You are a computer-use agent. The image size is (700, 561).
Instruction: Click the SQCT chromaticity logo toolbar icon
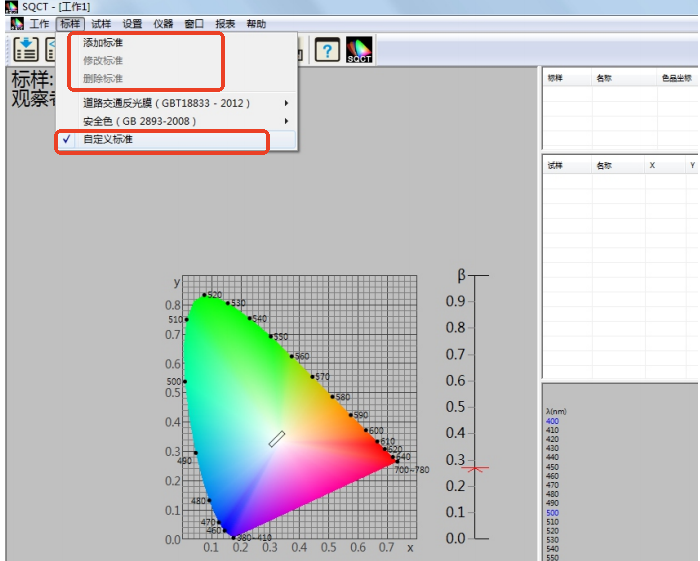[x=359, y=50]
